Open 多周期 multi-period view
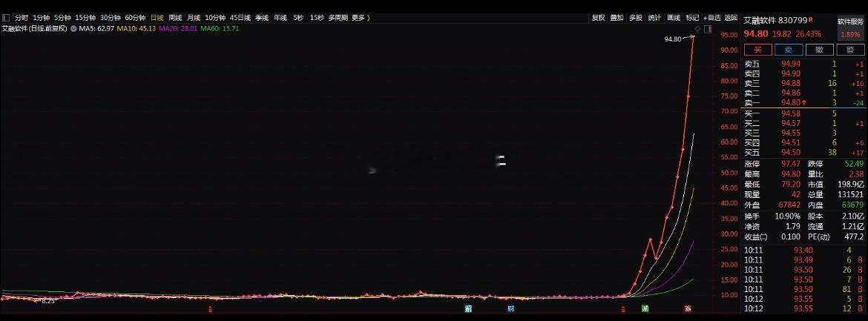 [338, 18]
